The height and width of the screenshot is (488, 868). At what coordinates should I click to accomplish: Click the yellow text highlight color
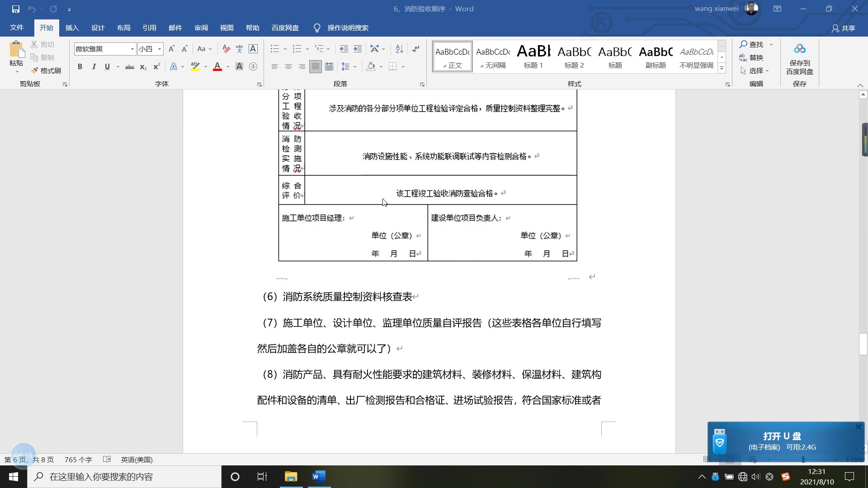tap(195, 67)
